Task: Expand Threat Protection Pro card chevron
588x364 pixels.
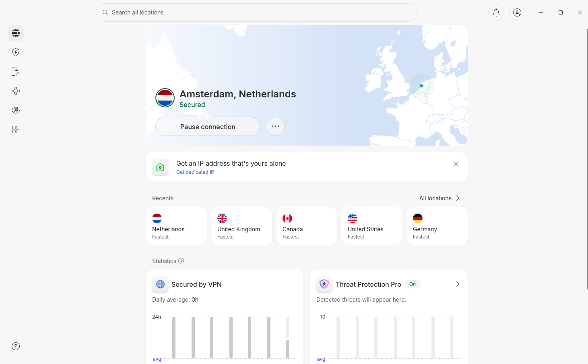Action: (458, 284)
